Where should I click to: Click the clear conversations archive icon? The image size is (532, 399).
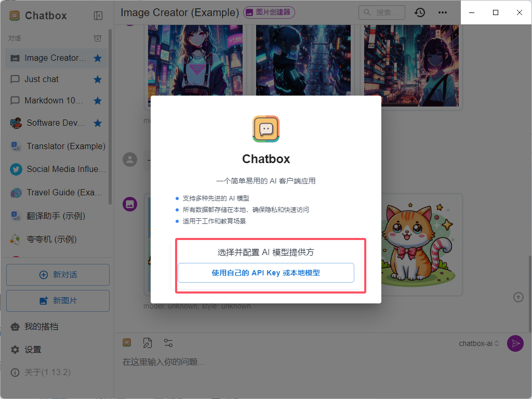coord(98,38)
